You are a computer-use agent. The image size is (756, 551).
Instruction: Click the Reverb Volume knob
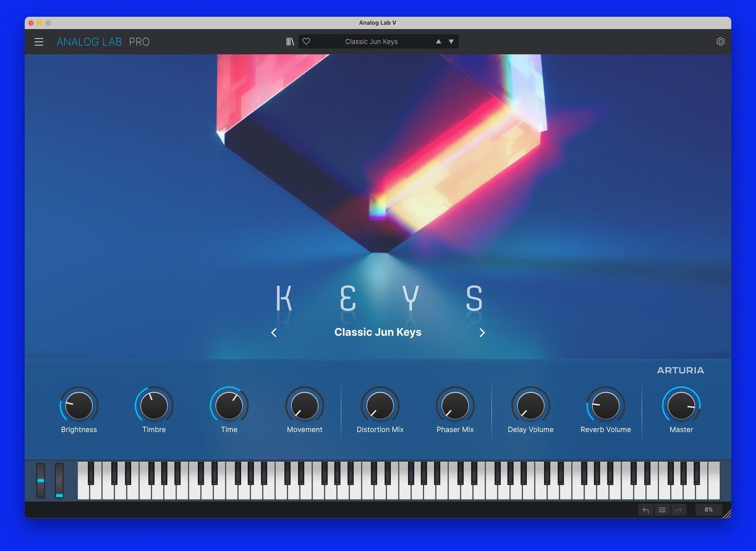click(606, 405)
